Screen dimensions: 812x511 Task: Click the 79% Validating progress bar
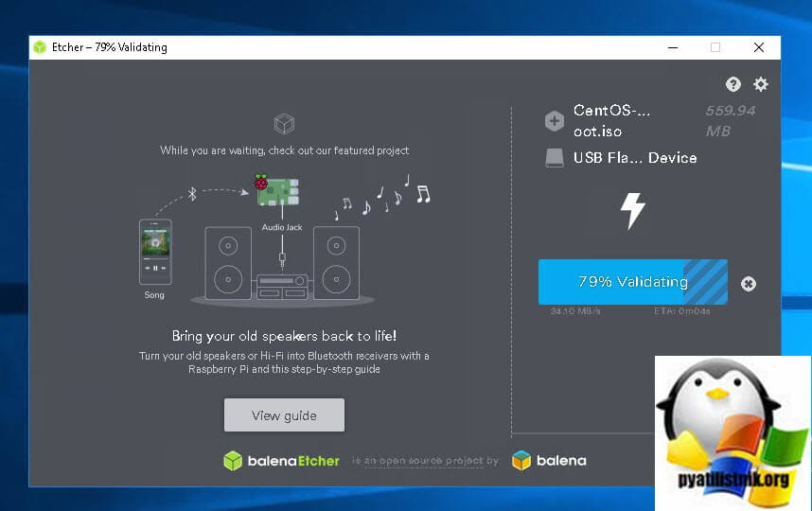pyautogui.click(x=632, y=282)
